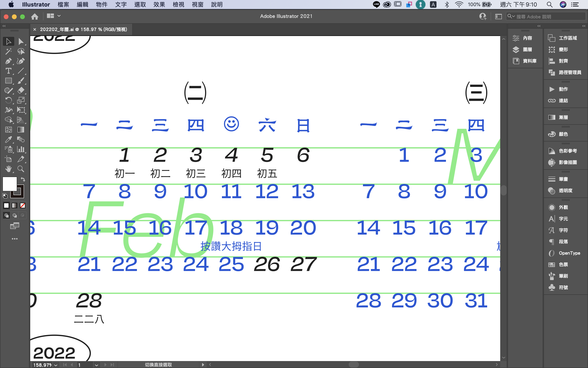Expand the right panel dock chevrons
Screen dimensions: 588x368
point(584,26)
